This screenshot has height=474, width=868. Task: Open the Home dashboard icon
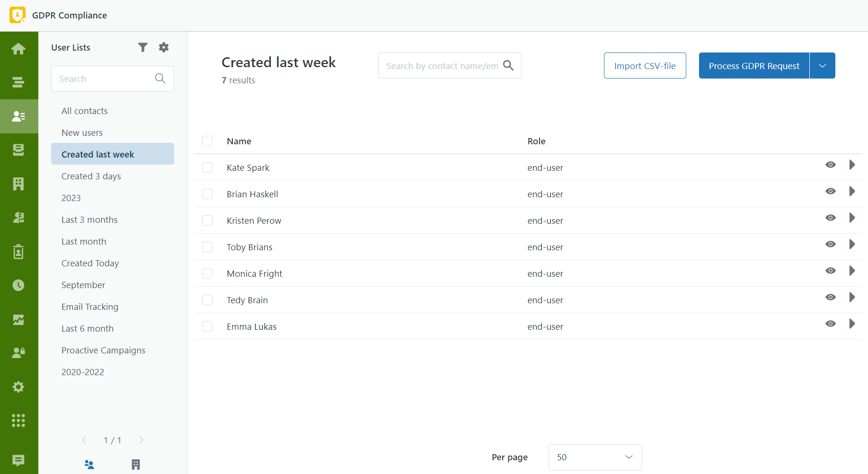[19, 49]
